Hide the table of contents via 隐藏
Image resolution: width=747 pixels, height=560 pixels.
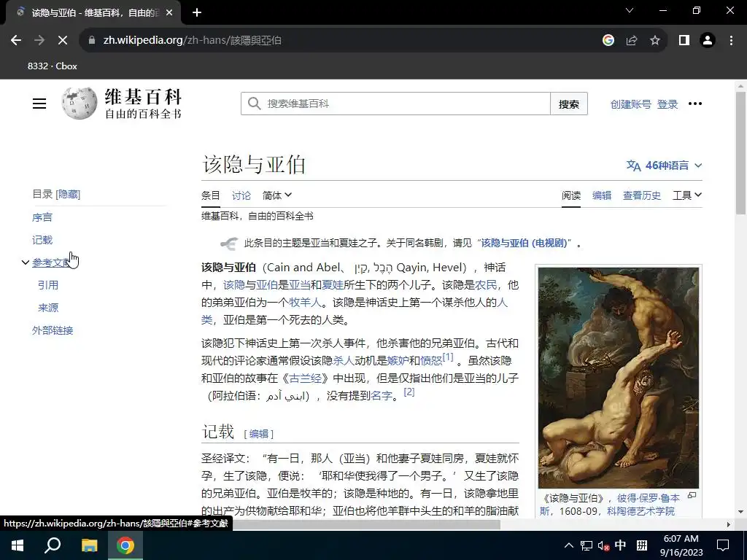point(68,194)
